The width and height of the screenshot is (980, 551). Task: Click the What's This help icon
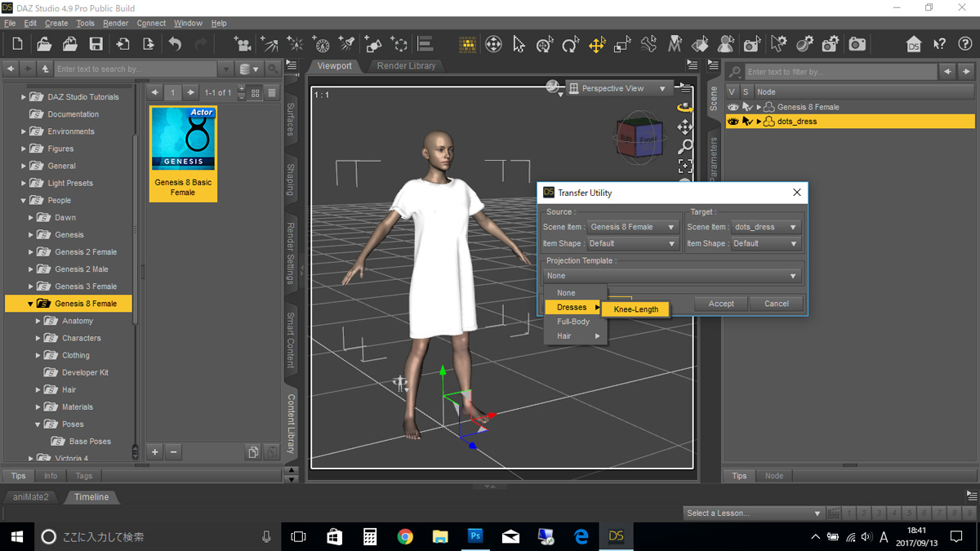pos(939,44)
